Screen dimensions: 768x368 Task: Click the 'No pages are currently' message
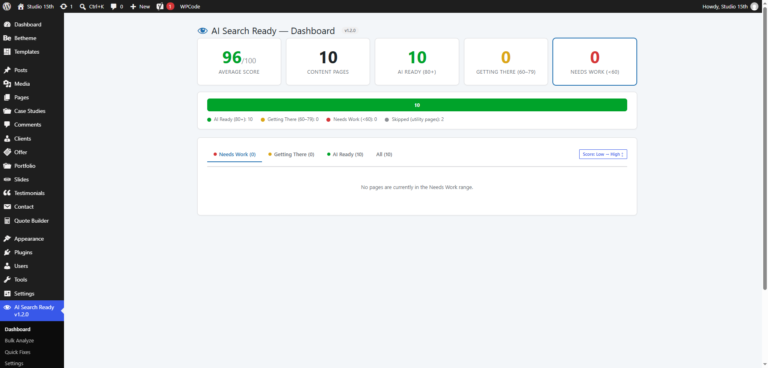[x=417, y=187]
